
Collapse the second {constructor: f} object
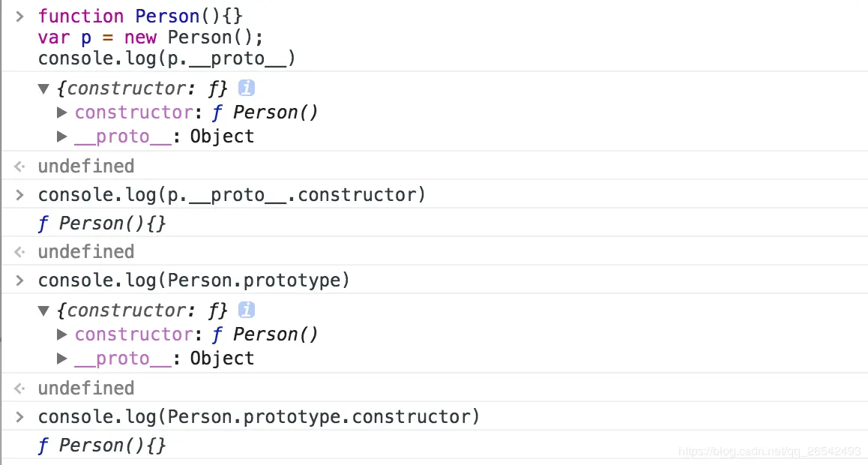[x=43, y=310]
